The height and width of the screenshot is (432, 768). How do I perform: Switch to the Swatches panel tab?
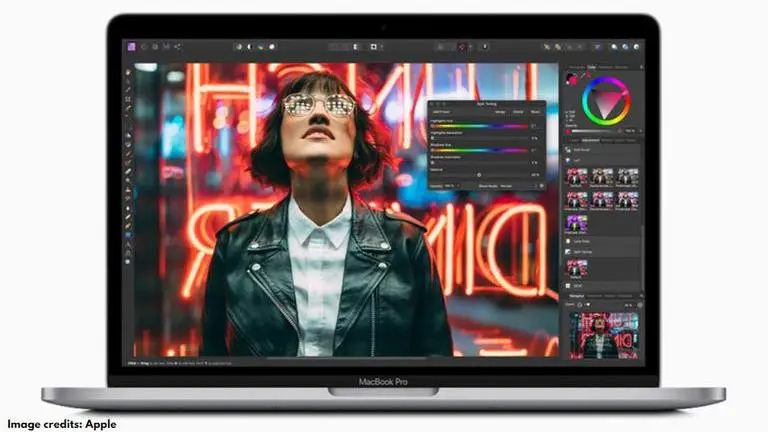click(x=605, y=67)
